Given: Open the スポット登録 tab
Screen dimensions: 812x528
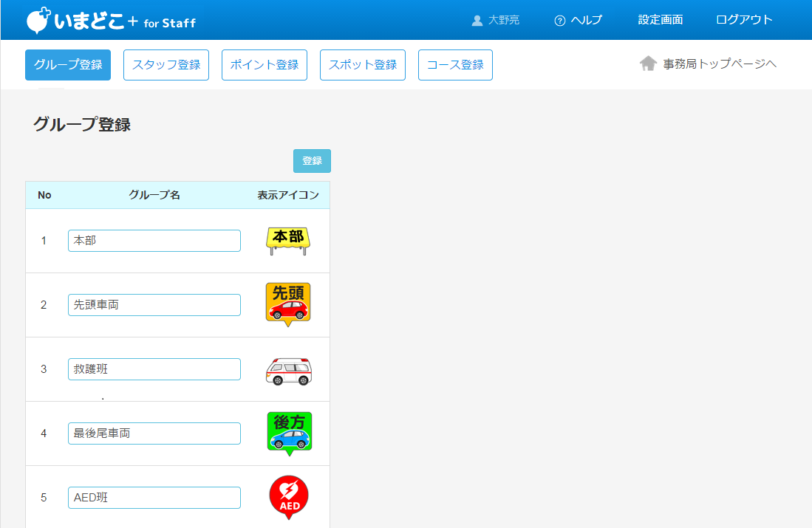Looking at the screenshot, I should pos(363,65).
